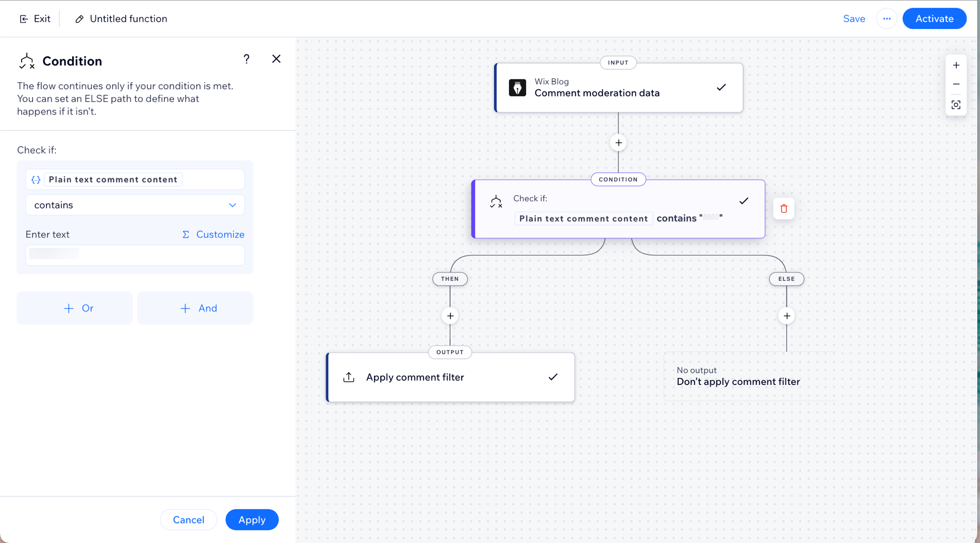Click the THEN branch label
The height and width of the screenshot is (543, 980).
pos(450,279)
